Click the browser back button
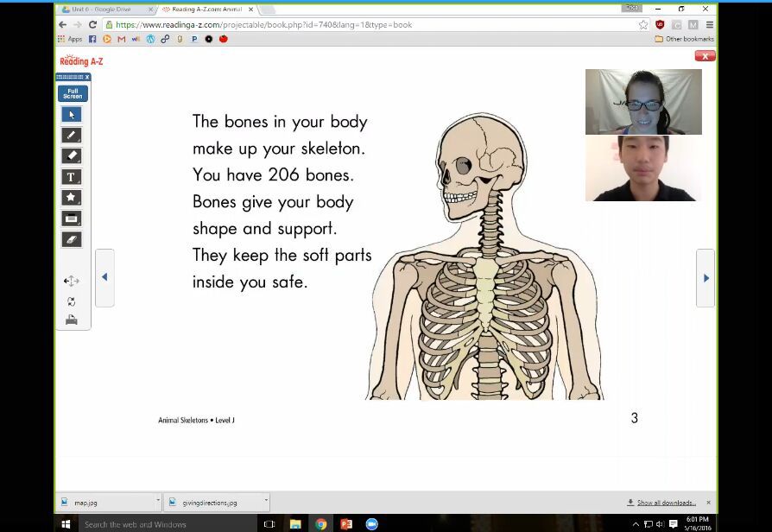772x532 pixels. point(62,25)
